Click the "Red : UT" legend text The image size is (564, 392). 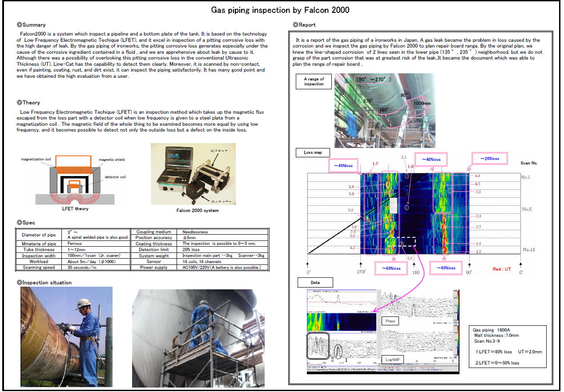502,269
